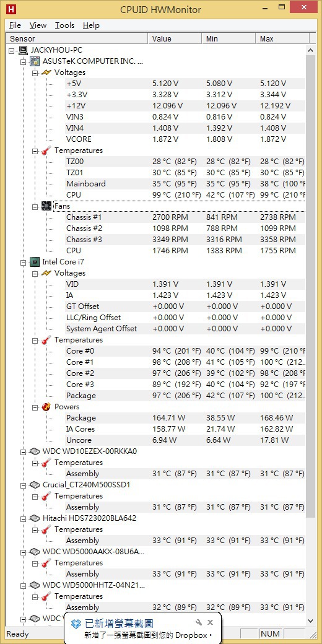Open the View menu

tap(38, 25)
